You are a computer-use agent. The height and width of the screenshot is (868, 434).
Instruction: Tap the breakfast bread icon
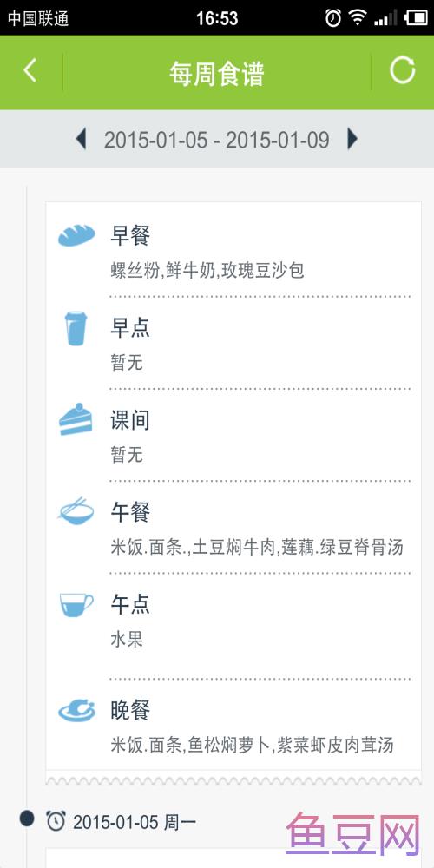click(76, 236)
